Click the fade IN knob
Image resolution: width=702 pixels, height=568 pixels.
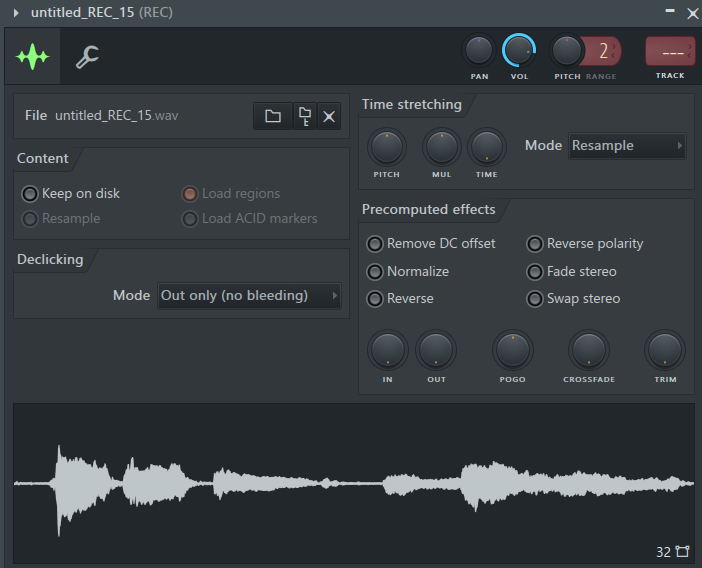(388, 350)
